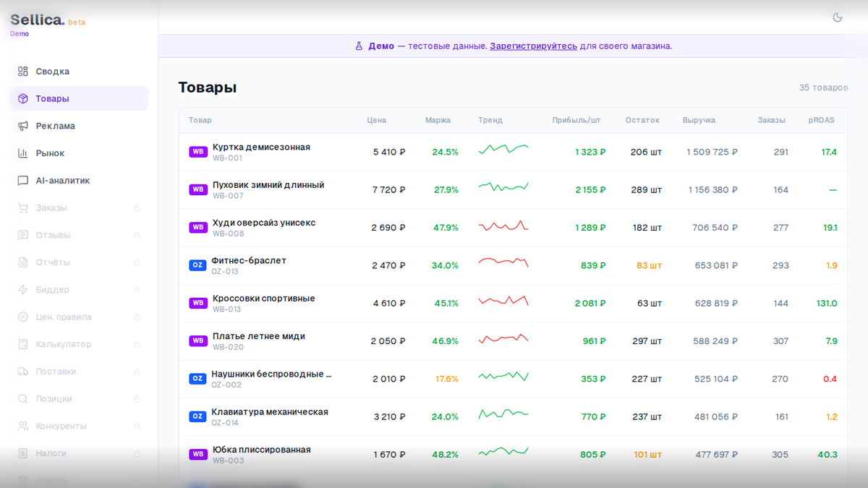868x488 pixels.
Task: Go to the Поставки sidebar item
Action: (x=56, y=372)
